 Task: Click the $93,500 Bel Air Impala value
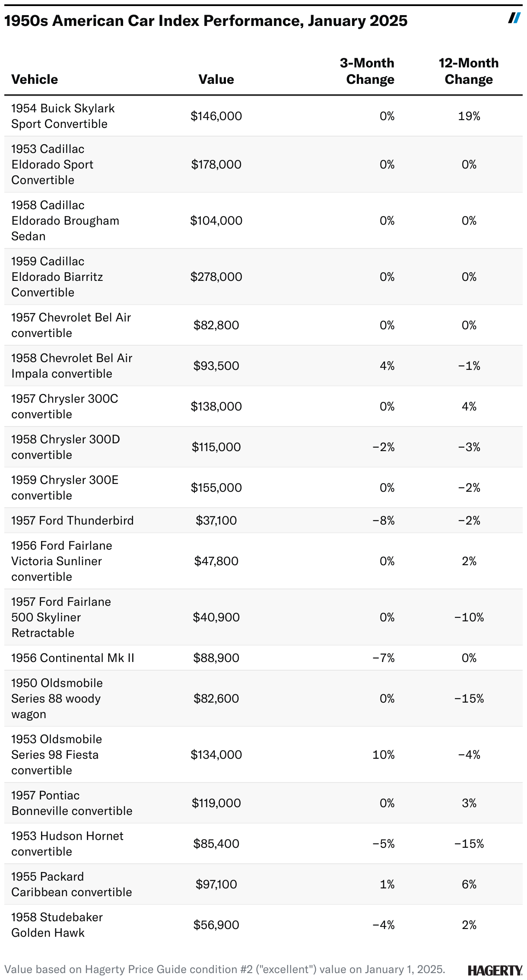coord(216,366)
